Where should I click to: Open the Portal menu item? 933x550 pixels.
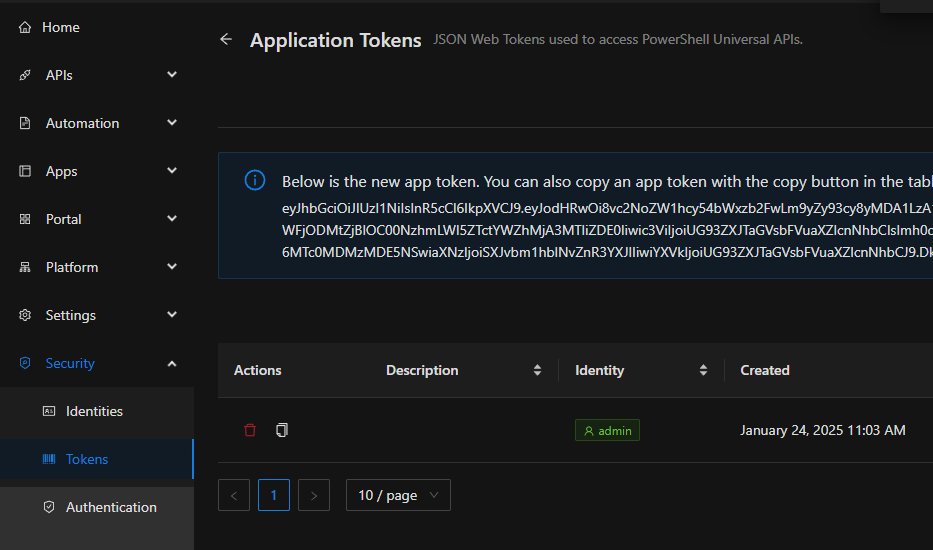pos(64,219)
